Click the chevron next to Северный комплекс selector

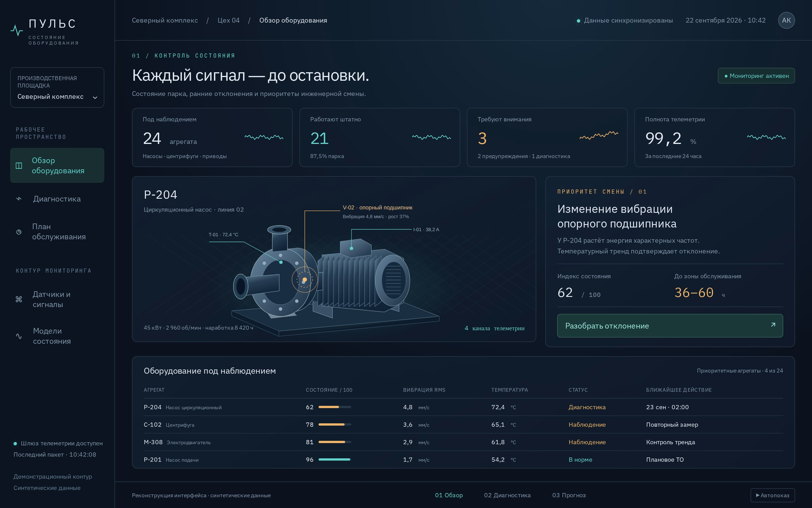95,97
